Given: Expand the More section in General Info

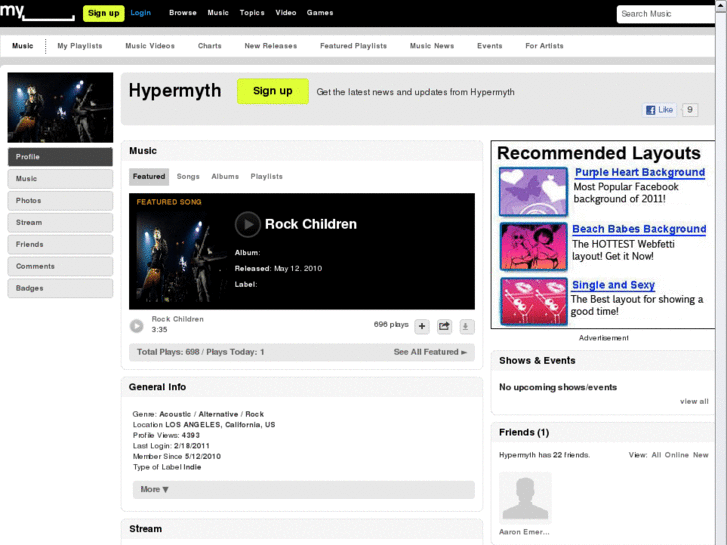Looking at the screenshot, I should tap(304, 489).
